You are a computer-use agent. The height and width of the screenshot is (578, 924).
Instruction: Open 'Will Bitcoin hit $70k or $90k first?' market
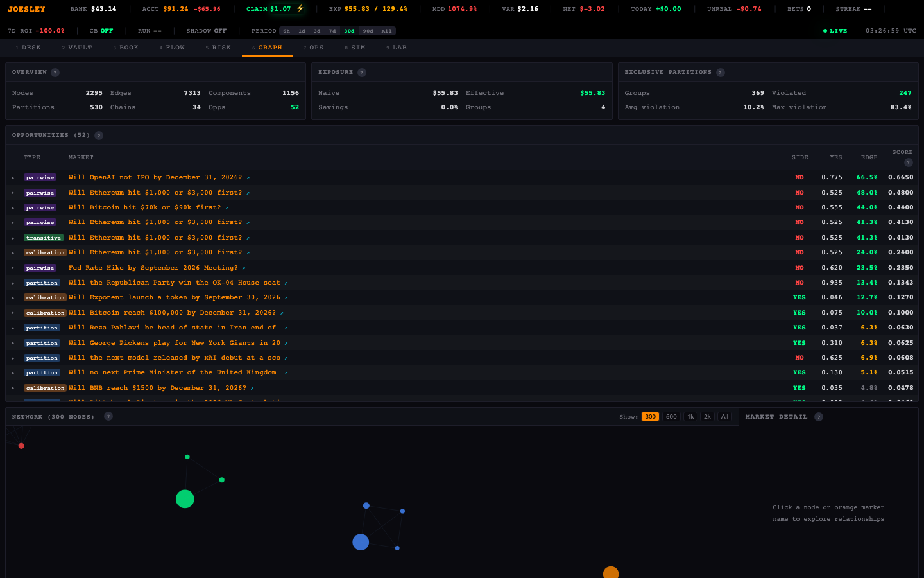point(144,207)
